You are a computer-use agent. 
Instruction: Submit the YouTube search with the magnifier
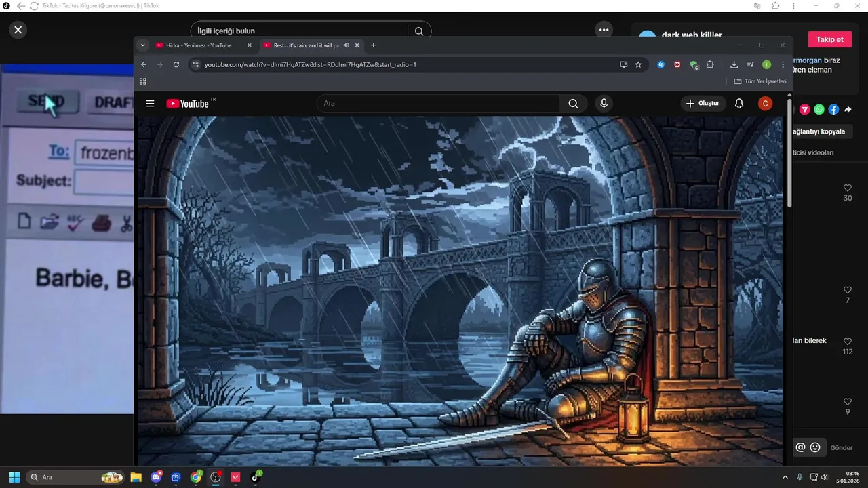573,103
